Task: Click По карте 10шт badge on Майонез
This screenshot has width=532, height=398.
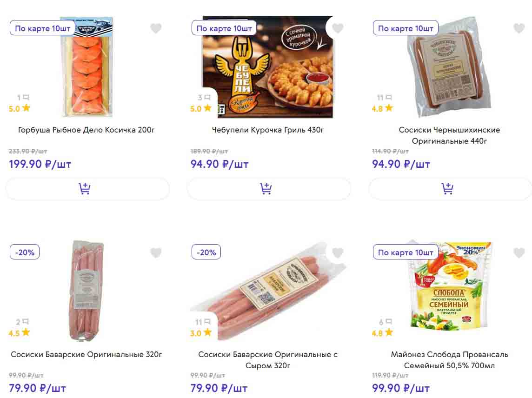Action: point(406,252)
